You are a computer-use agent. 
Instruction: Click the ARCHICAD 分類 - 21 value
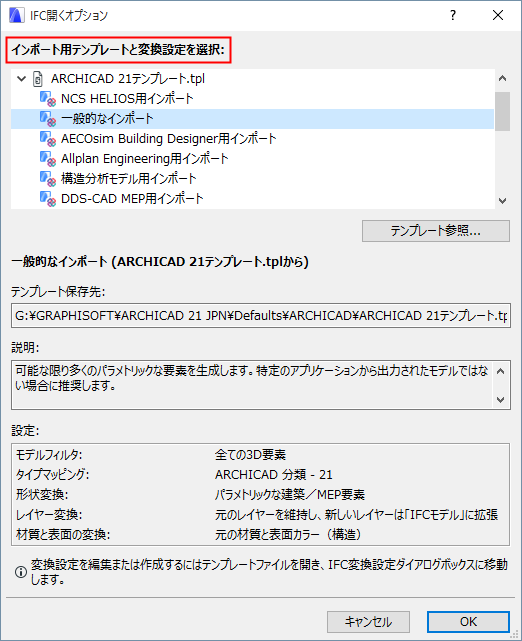274,475
